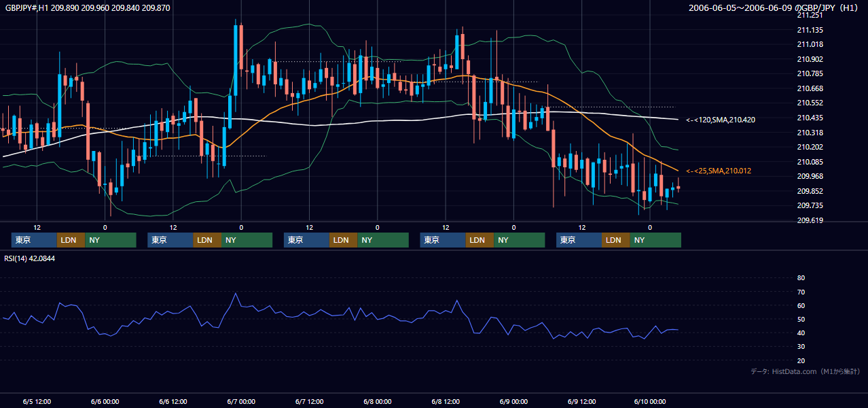Screen dimensions: 868x408
Task: Select the 6/10 00:00 time axis label
Action: (649, 401)
